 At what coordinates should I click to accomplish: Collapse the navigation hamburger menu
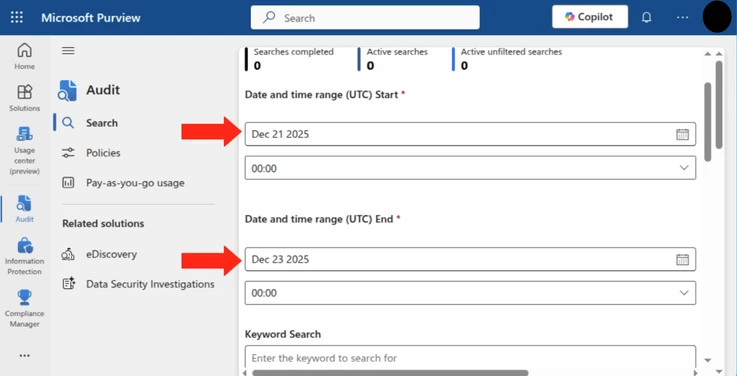coord(68,50)
